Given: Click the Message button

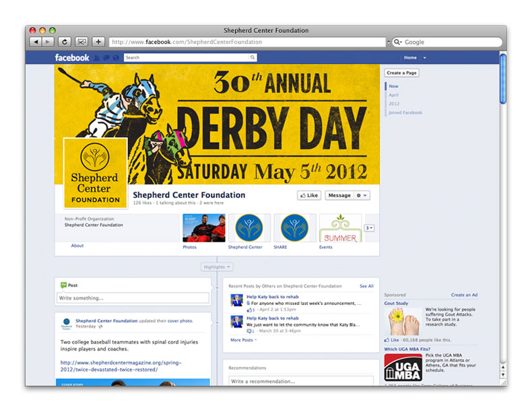Looking at the screenshot, I should 339,195.
